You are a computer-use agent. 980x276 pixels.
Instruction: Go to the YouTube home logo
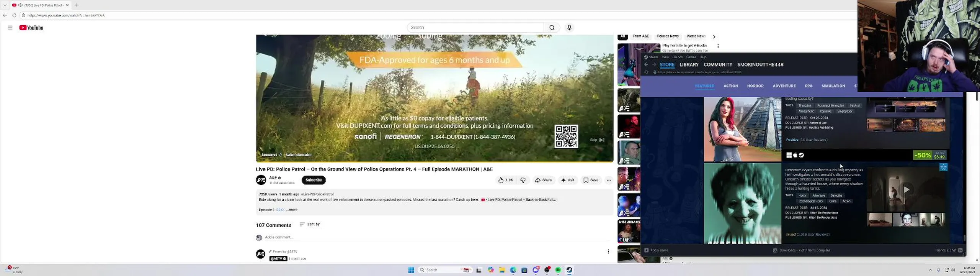(x=31, y=28)
